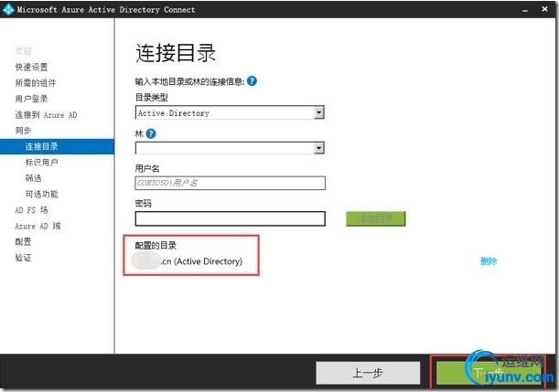
Task: Select AD FS 场 sidebar step
Action: (x=31, y=210)
